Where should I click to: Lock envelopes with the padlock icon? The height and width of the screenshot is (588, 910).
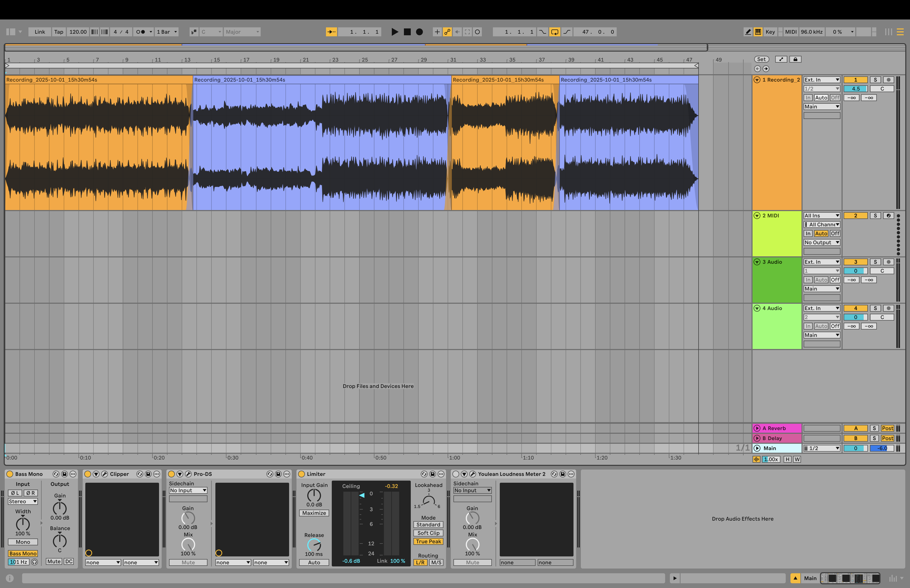795,59
